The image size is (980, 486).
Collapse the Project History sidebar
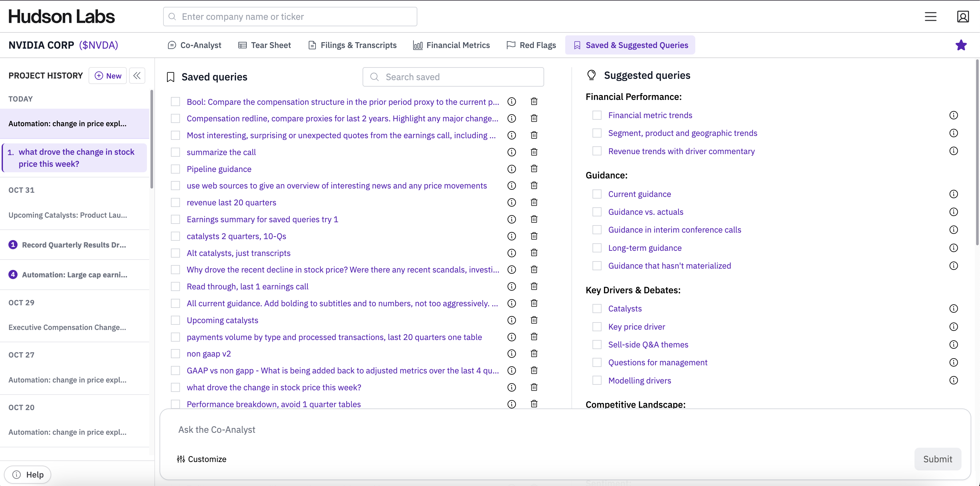(137, 75)
